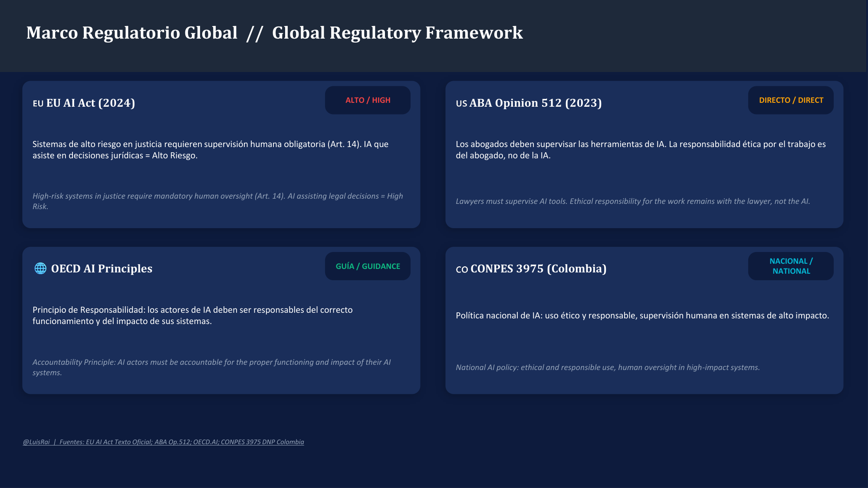Click the italic text 'Accountability Principle: AI actors'

point(212,367)
